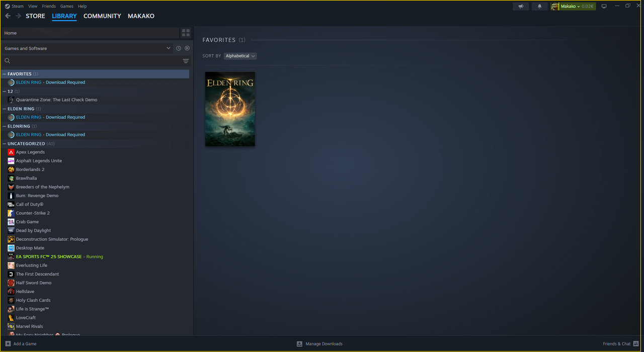The image size is (644, 352).
Task: Collapse the 12 category
Action: coord(5,92)
